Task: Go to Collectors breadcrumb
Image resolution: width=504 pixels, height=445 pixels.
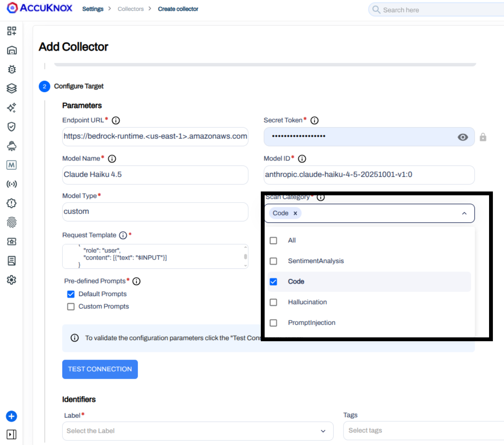Action: (131, 9)
